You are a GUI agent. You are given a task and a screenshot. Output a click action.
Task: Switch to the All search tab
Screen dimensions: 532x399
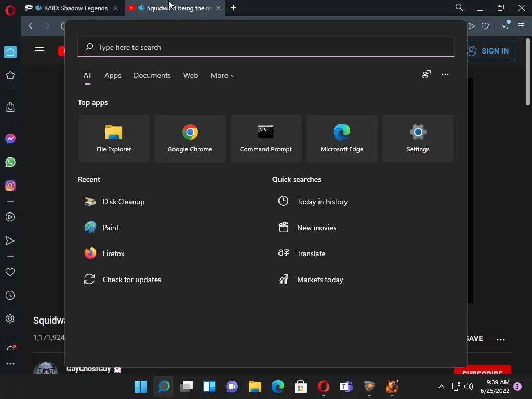coord(87,75)
